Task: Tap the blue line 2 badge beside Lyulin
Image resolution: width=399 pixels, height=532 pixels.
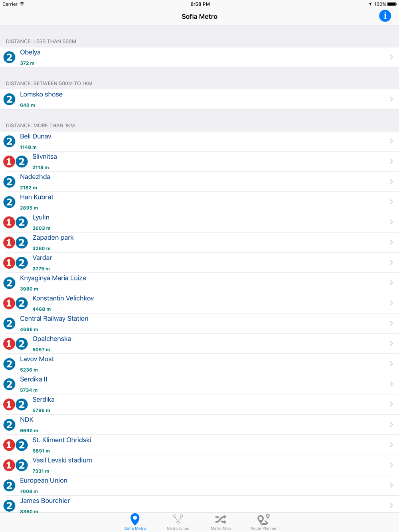Action: (22, 222)
